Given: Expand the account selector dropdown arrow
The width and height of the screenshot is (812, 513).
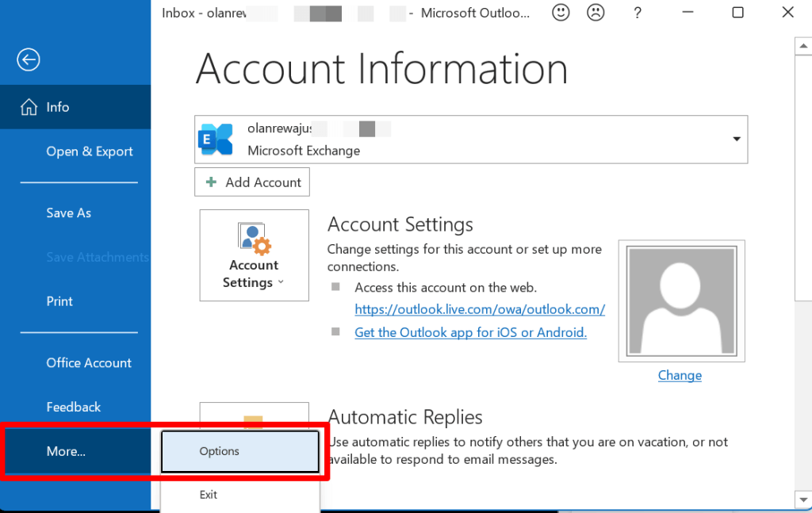Looking at the screenshot, I should 737,140.
